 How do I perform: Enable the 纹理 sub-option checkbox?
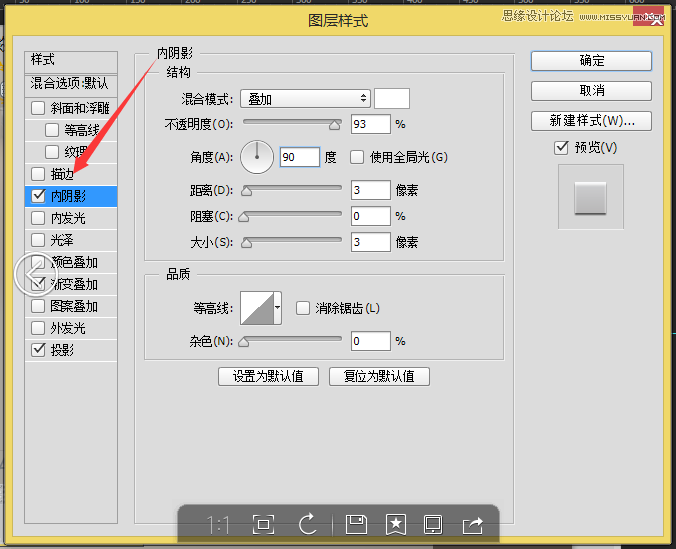(52, 152)
